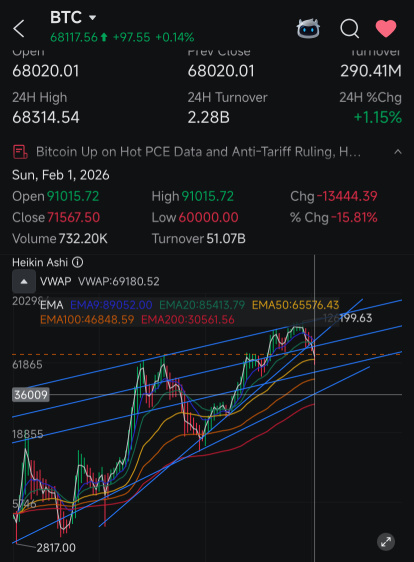
Task: Select the EMA100:46848.59 legend value
Action: coord(87,319)
